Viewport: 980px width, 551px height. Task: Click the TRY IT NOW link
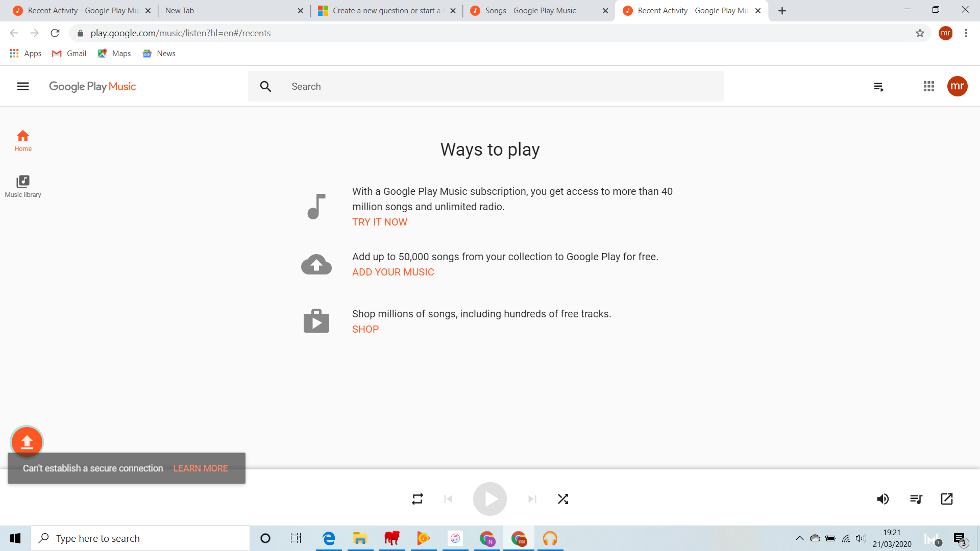pos(380,222)
